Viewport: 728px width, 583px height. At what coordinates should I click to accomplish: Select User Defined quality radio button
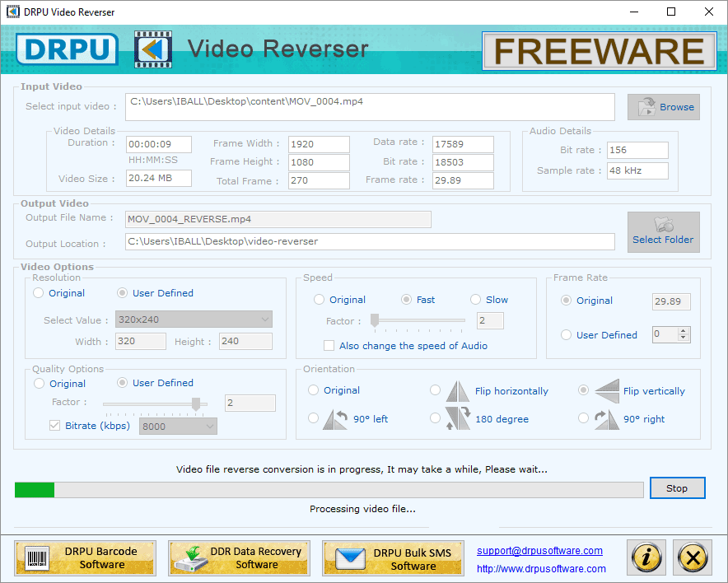click(122, 382)
